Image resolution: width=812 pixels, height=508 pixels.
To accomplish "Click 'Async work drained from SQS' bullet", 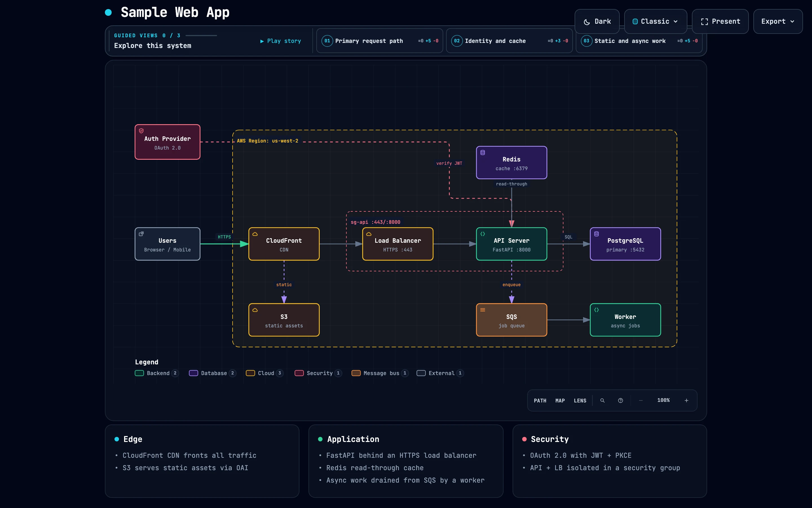I will [x=405, y=480].
